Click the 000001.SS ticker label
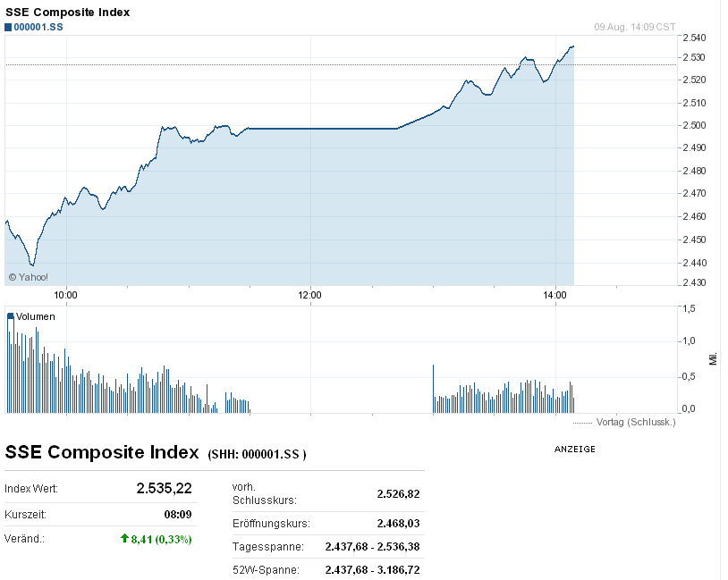 (x=38, y=27)
